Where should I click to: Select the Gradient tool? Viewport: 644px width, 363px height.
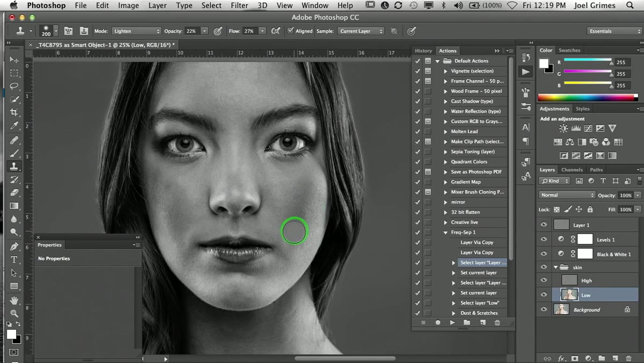coord(14,206)
